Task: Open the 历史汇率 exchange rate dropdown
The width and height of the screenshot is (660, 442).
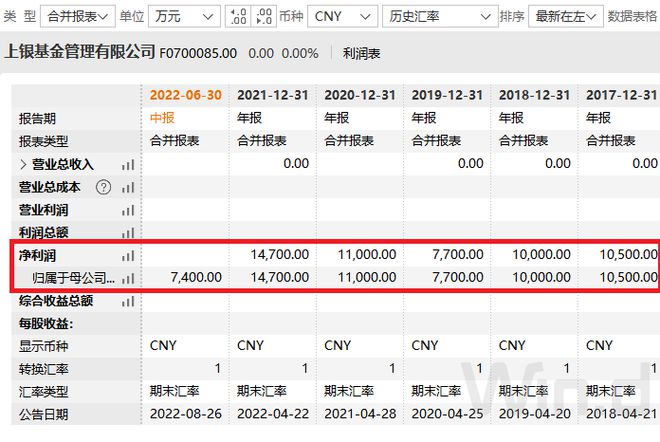Action: coord(440,17)
